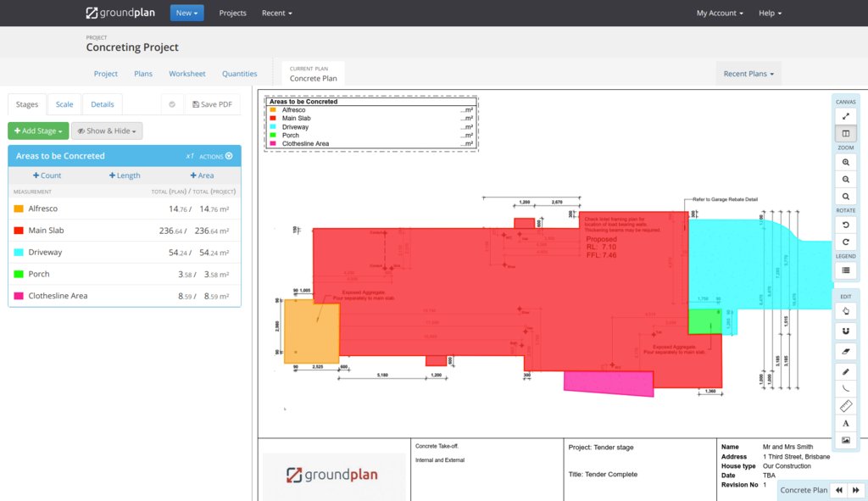Select the text 'A' annotation tool

pos(845,422)
